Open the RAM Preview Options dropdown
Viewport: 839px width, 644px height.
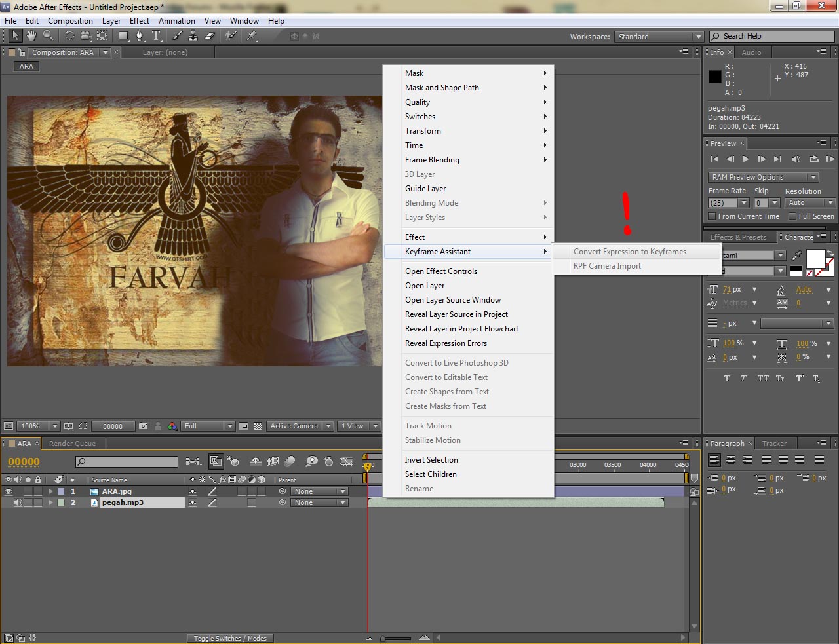764,177
